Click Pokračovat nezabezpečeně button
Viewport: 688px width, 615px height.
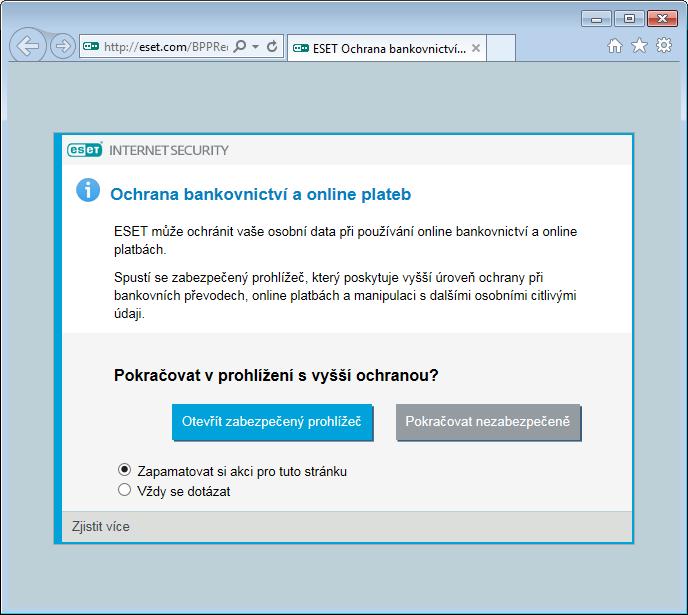click(488, 422)
